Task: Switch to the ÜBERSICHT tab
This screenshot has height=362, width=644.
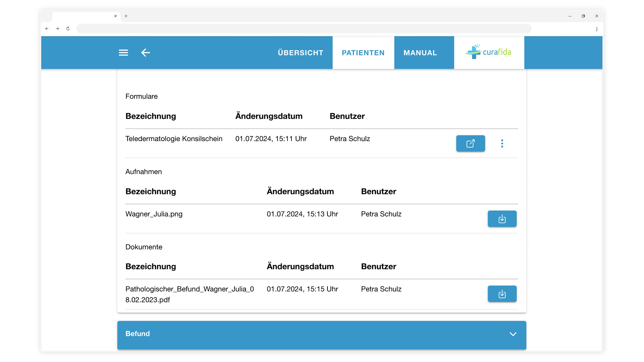Action: (301, 53)
